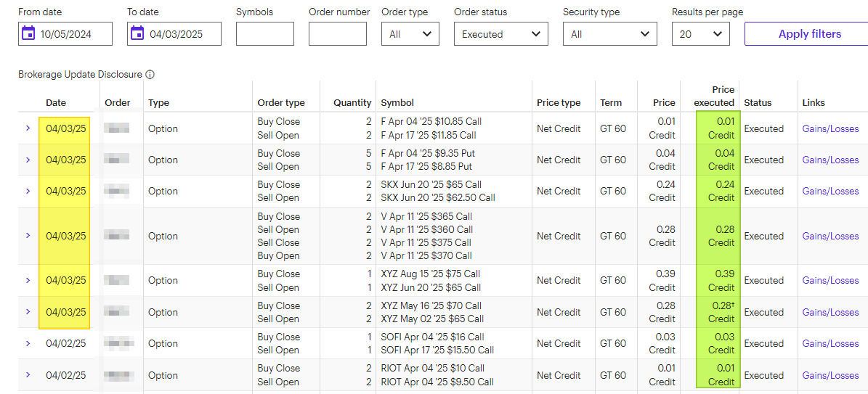The height and width of the screenshot is (394, 868).
Task: Expand the V Apr 11 order row
Action: (28, 236)
